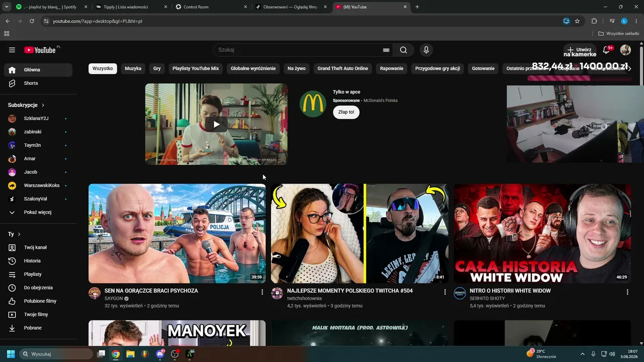Expand Pokaż więcej subscriptions list

click(38, 212)
